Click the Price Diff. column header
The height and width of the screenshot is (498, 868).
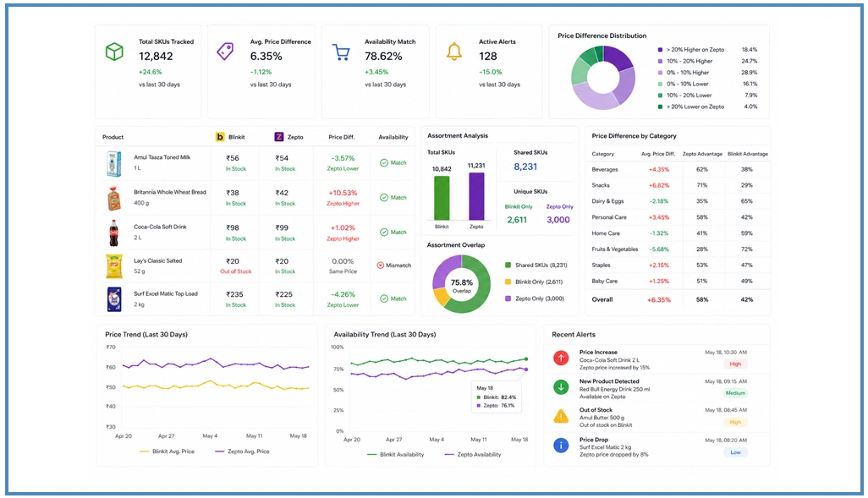point(342,137)
